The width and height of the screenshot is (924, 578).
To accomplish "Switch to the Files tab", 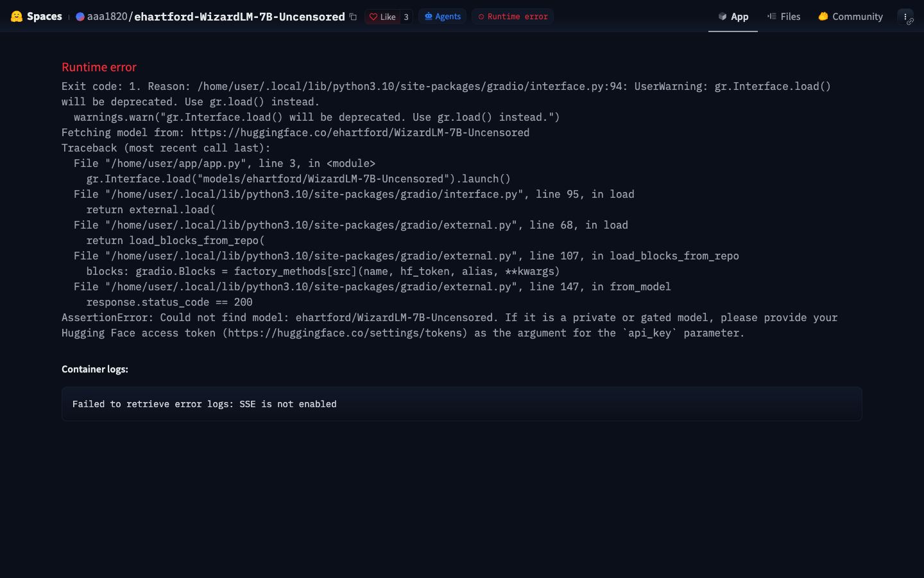I will coord(783,17).
